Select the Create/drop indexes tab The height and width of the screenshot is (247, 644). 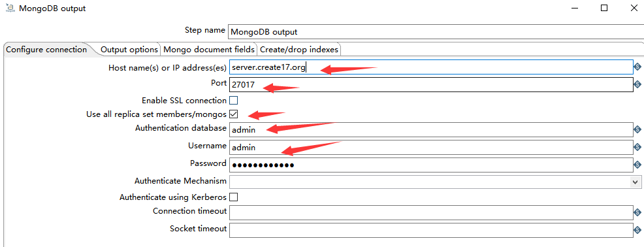(x=299, y=49)
